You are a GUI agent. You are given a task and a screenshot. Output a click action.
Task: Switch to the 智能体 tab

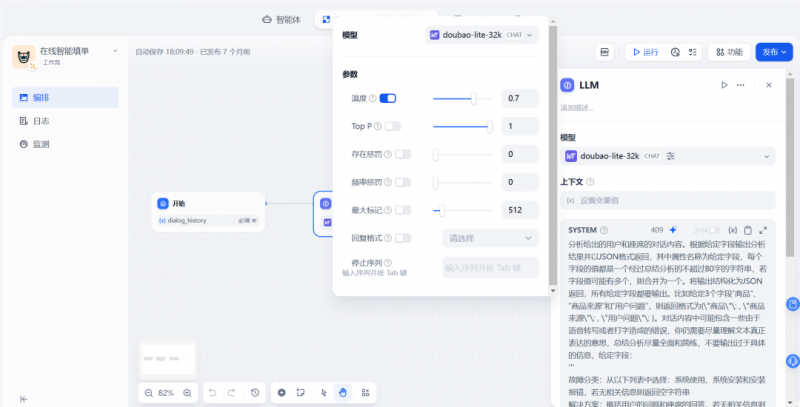282,20
